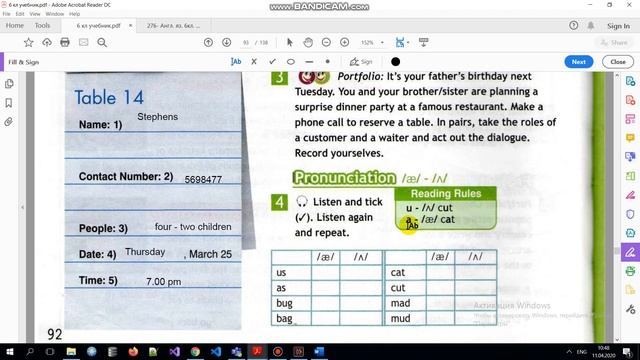Open the bookmarks panel
640x360 pixels.
[9, 103]
